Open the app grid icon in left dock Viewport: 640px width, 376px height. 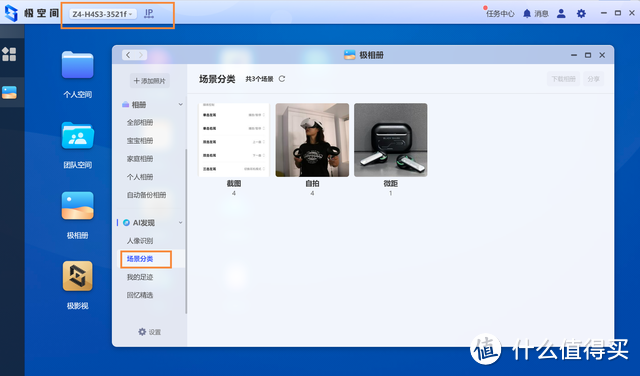pos(9,54)
